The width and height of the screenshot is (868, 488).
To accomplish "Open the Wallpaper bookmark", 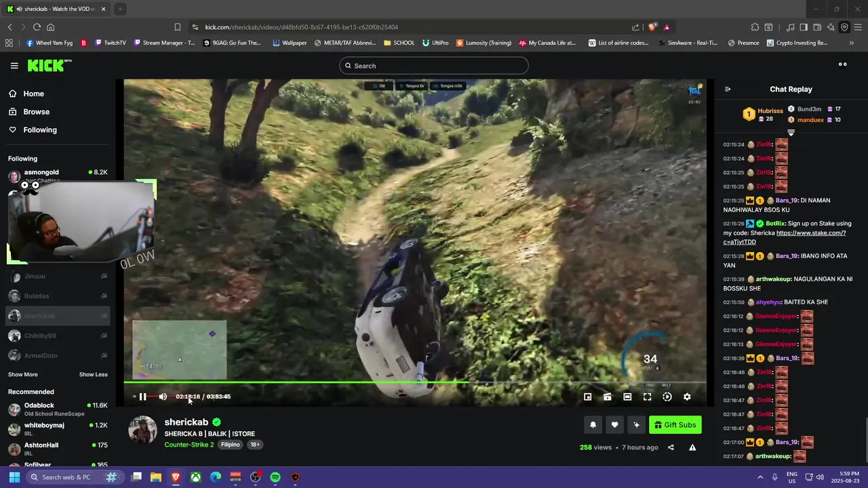I will click(290, 43).
